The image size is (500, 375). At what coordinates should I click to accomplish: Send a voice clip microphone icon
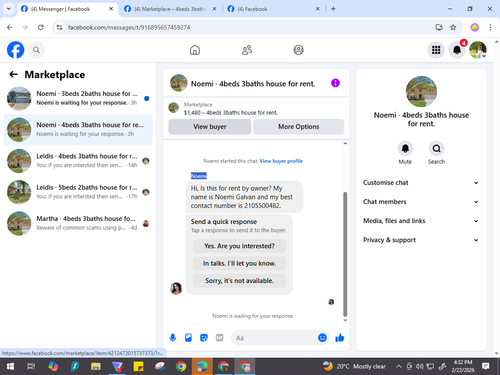pos(173,338)
